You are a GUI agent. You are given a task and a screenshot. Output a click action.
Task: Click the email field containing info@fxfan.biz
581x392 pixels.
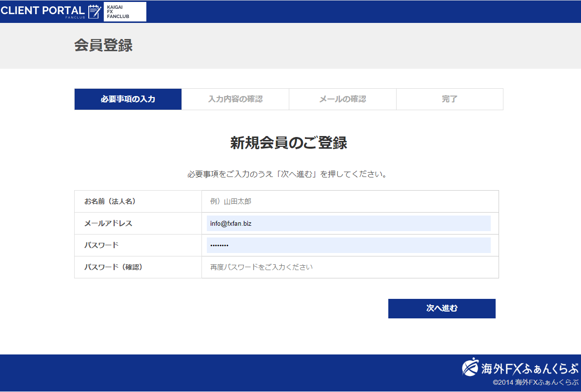click(x=349, y=223)
